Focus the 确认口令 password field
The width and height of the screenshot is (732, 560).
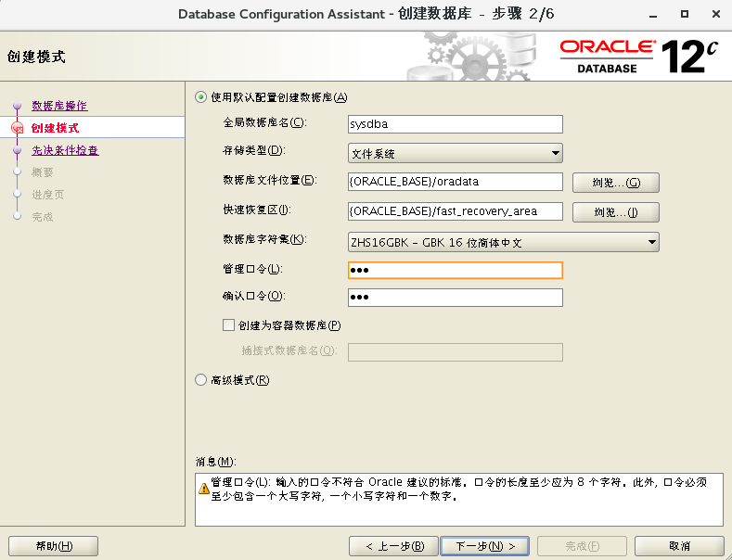click(456, 298)
